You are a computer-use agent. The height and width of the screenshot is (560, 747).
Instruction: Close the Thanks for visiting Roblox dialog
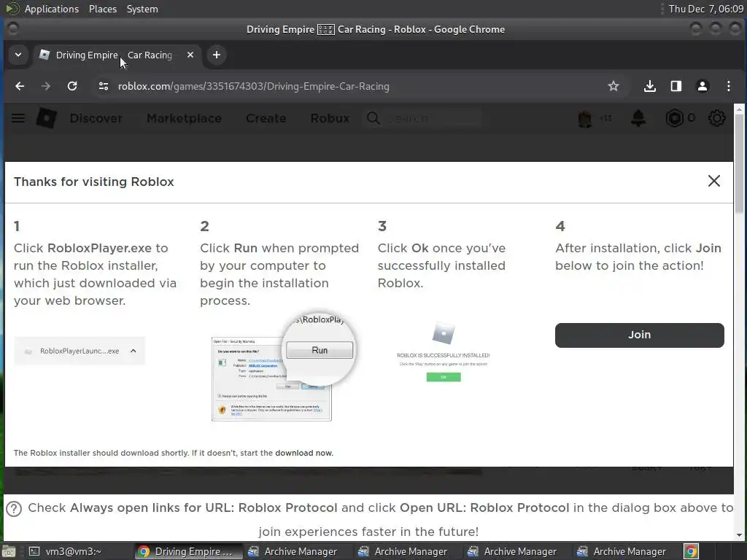[x=713, y=181]
